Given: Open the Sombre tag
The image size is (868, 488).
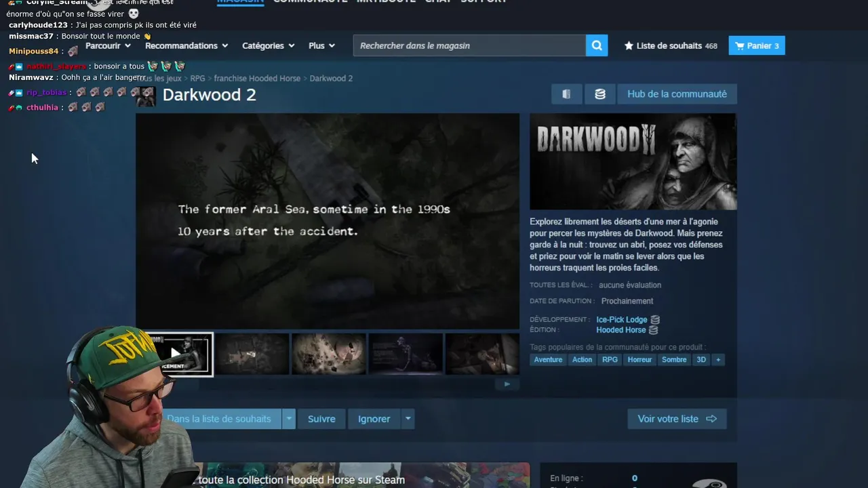Looking at the screenshot, I should pyautogui.click(x=674, y=360).
